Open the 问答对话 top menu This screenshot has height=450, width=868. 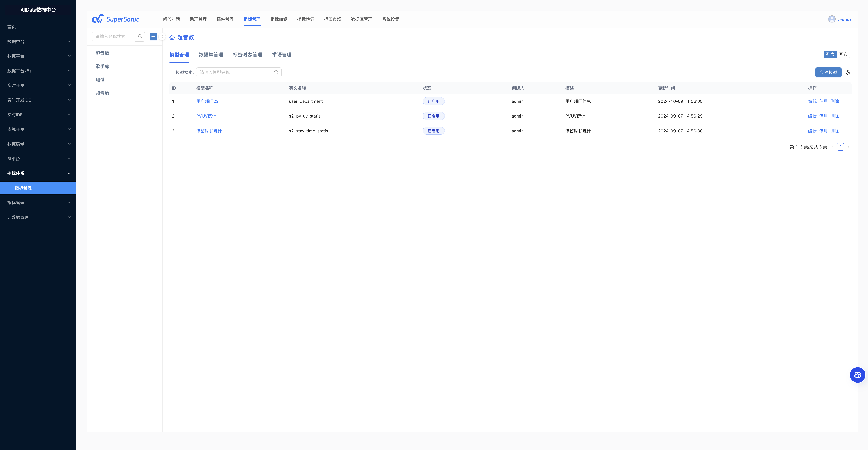point(171,19)
